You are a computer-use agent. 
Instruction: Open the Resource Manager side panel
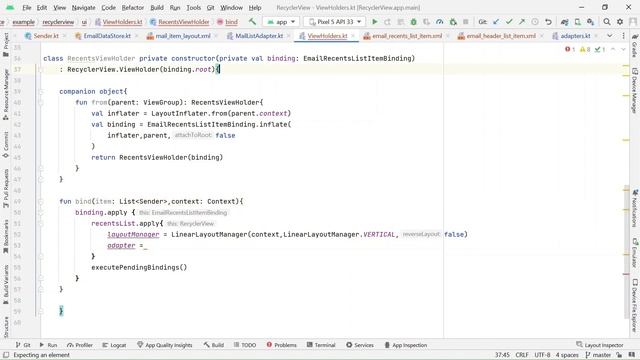tap(6, 94)
